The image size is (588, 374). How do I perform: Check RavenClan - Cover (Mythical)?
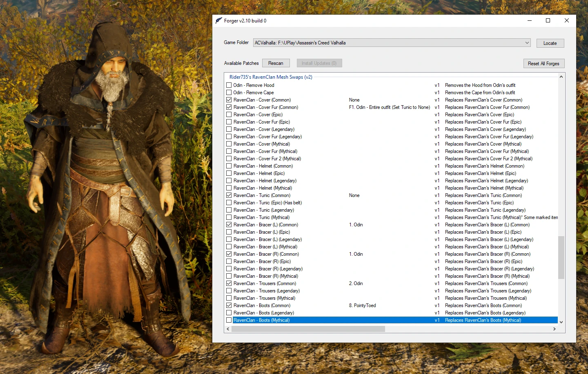coord(229,144)
